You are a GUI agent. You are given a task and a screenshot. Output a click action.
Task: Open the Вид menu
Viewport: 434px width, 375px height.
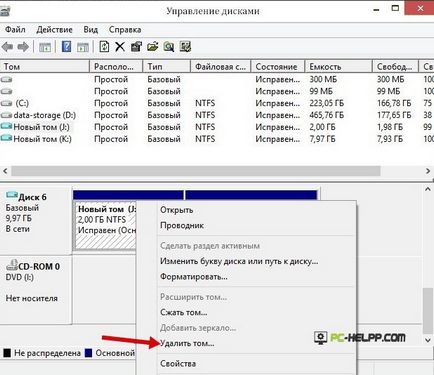(x=91, y=30)
